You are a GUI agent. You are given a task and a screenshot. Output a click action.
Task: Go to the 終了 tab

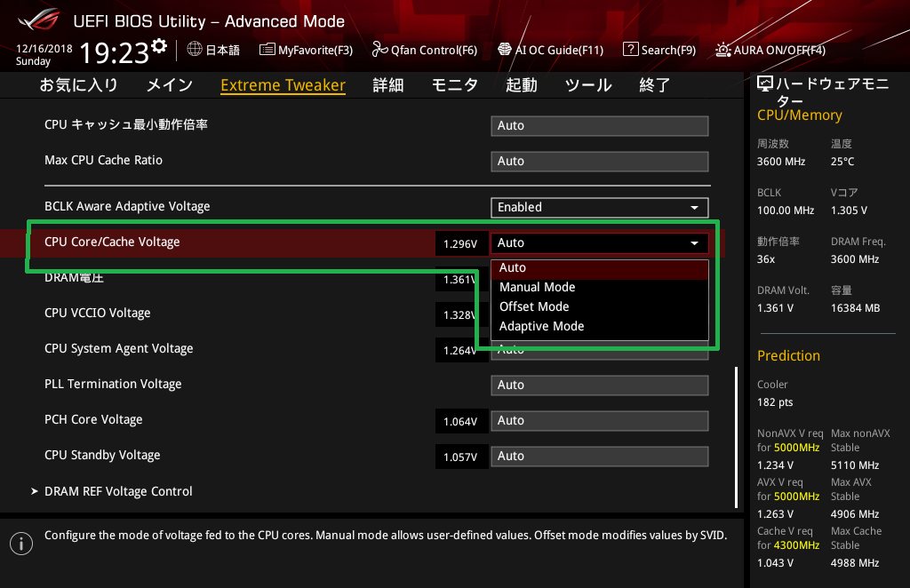click(655, 85)
